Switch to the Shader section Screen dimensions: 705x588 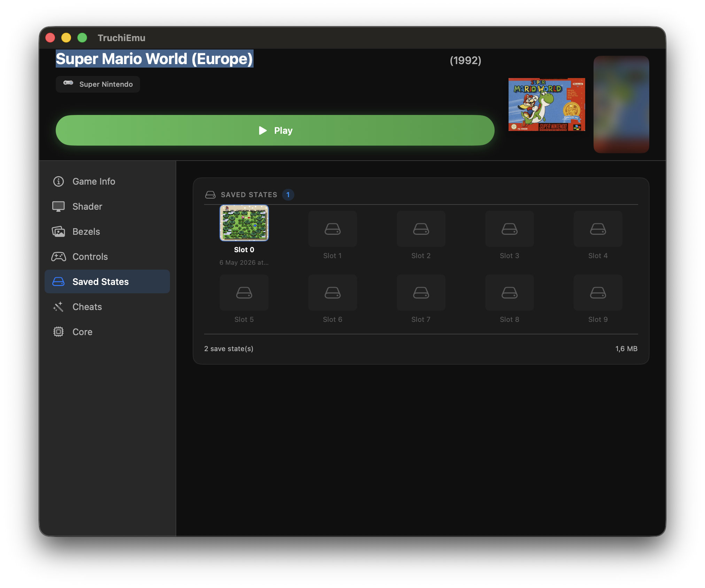point(107,207)
